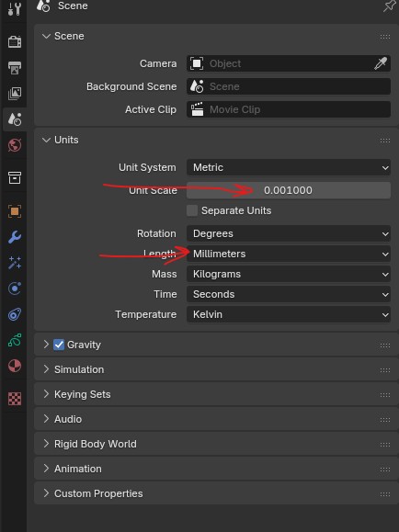399x532 pixels.
Task: Expand the Rigid Body World panel
Action: coord(46,444)
